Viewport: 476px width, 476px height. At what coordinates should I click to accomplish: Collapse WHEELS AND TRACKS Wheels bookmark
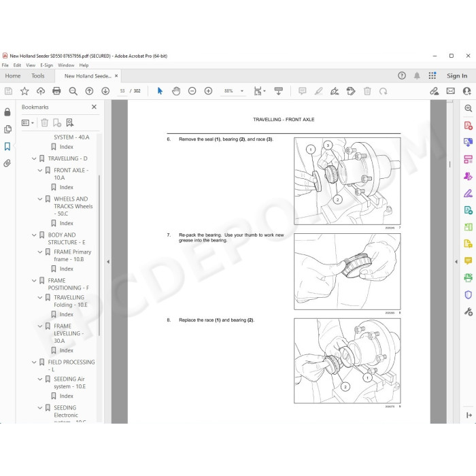39,199
